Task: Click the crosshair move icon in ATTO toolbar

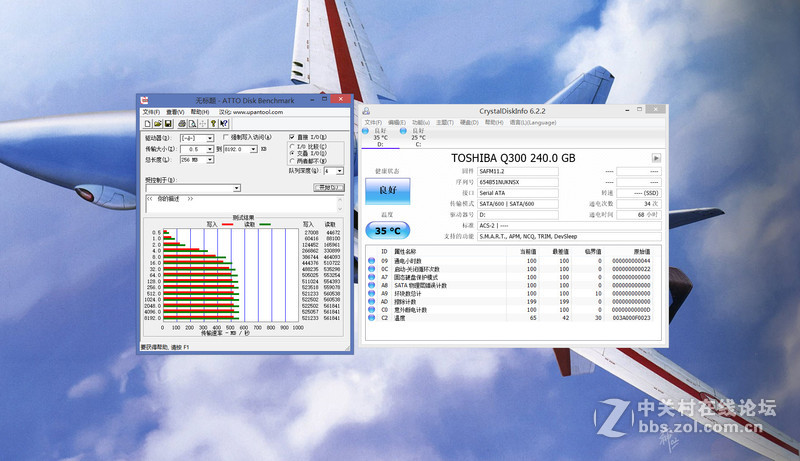Action: pyautogui.click(x=203, y=123)
